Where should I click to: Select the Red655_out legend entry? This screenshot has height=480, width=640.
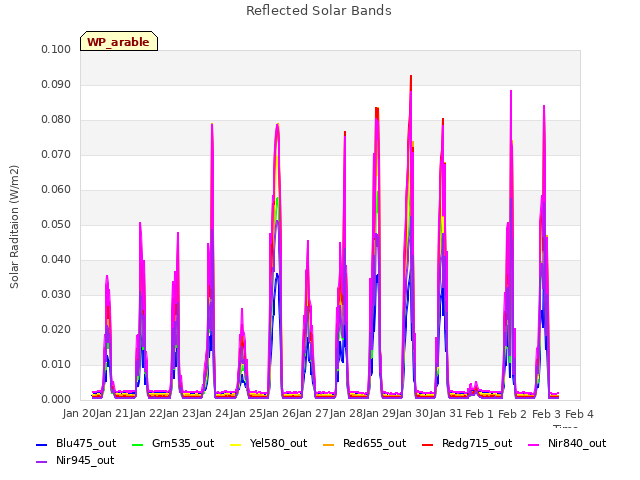[x=365, y=443]
